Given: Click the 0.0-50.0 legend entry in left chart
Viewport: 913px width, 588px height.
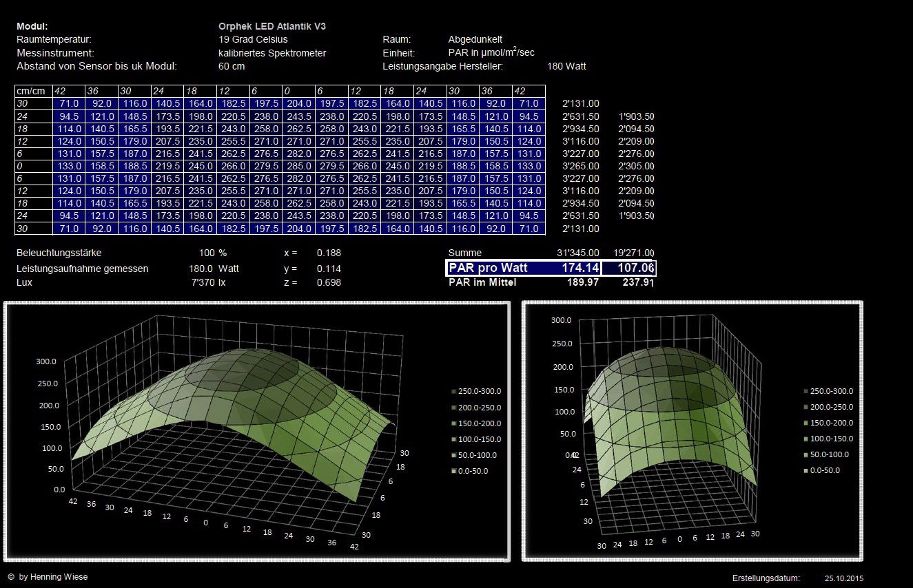Looking at the screenshot, I should (x=471, y=471).
